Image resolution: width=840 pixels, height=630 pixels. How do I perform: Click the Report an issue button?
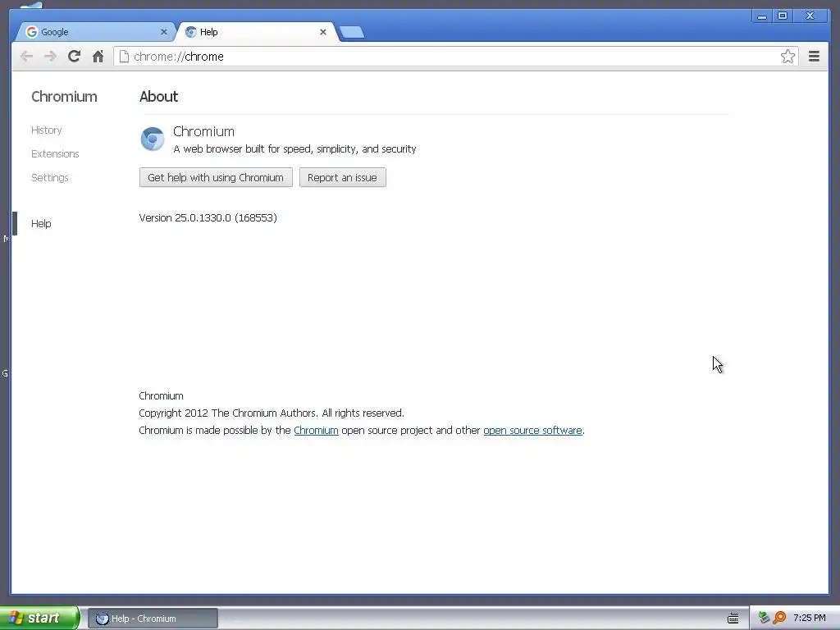coord(342,177)
